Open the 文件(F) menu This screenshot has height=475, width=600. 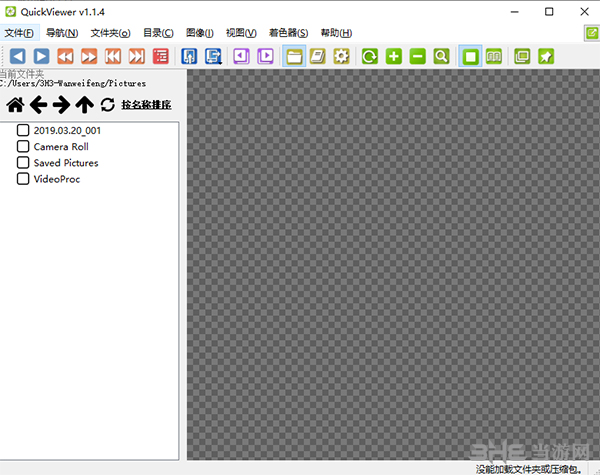(19, 33)
